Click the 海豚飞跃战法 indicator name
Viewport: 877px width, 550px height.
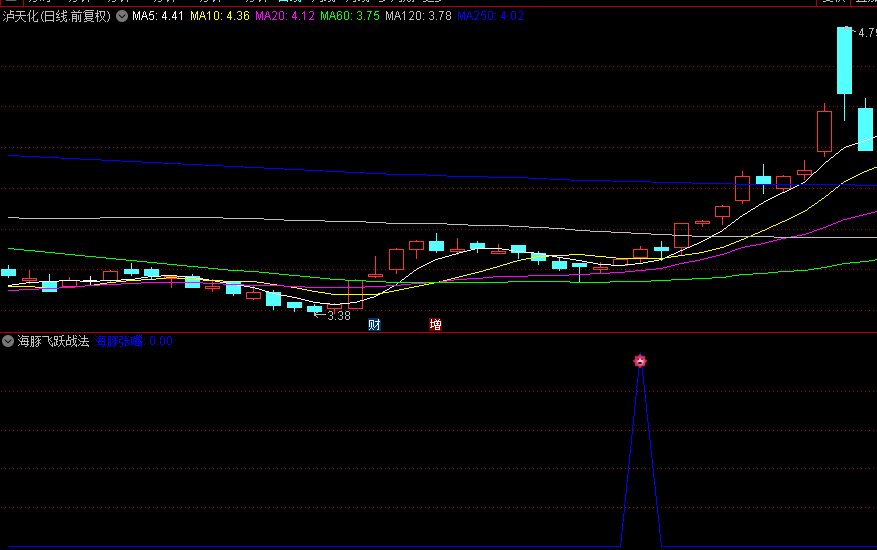pyautogui.click(x=53, y=341)
